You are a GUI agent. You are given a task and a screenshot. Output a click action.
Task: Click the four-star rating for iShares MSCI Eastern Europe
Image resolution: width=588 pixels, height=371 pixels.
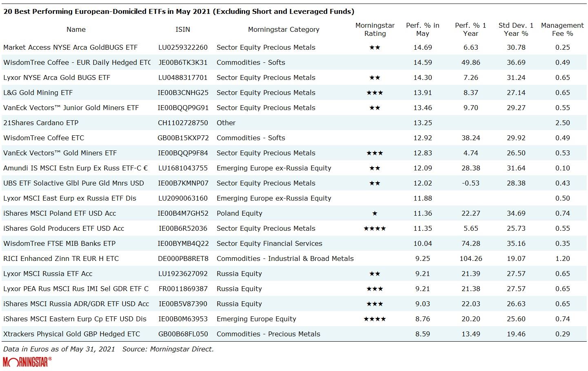(375, 319)
